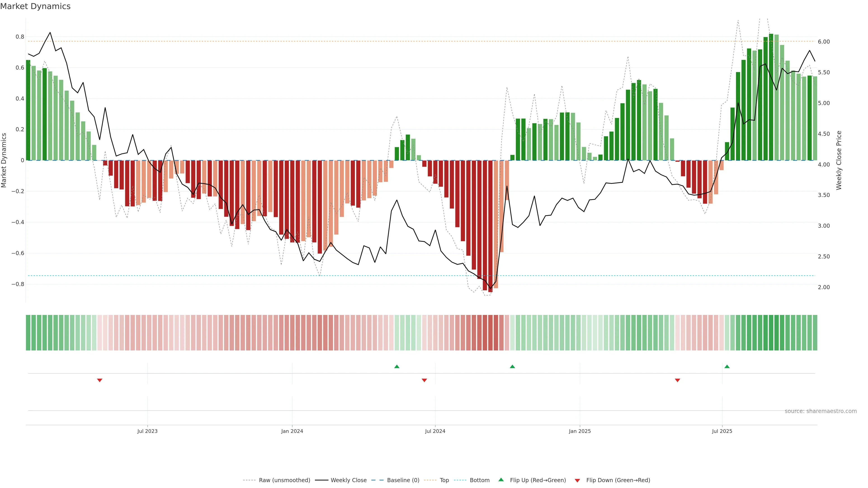Click the red flip-down marker left of Jul 2023
This screenshot has width=868, height=488.
pyautogui.click(x=99, y=380)
